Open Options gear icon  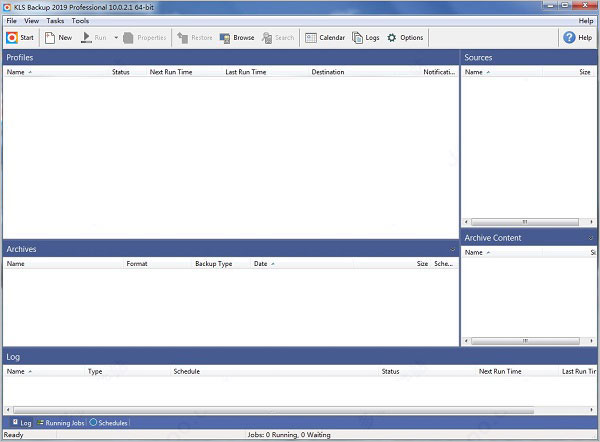391,38
